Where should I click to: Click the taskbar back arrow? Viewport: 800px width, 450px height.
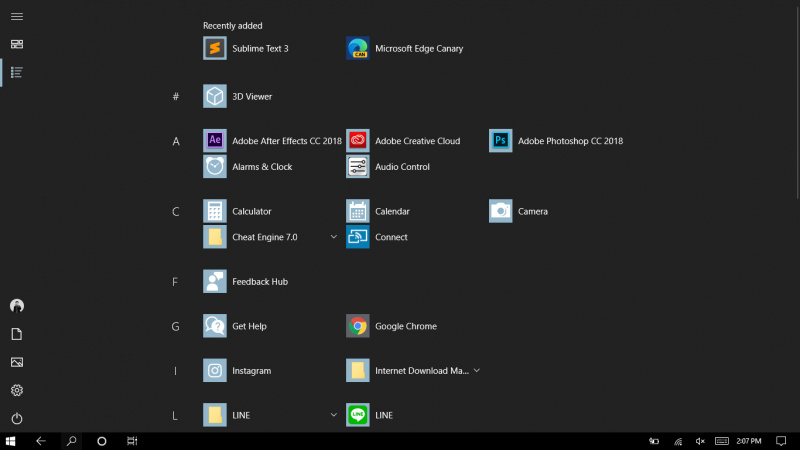41,441
